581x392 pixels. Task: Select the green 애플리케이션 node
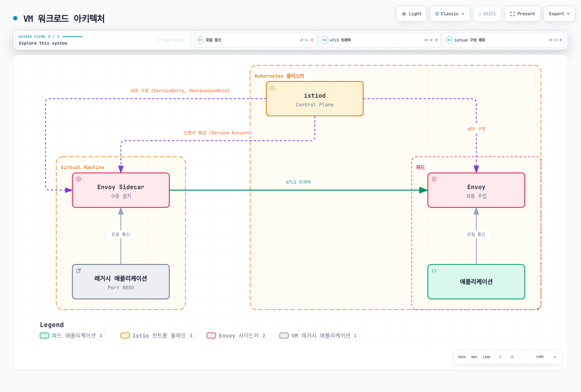(476, 282)
